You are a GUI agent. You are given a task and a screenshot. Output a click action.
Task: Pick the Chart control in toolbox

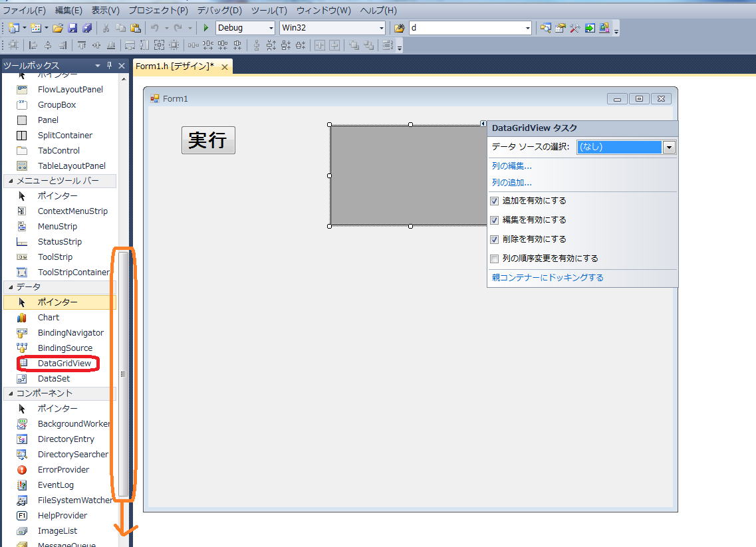click(x=48, y=318)
